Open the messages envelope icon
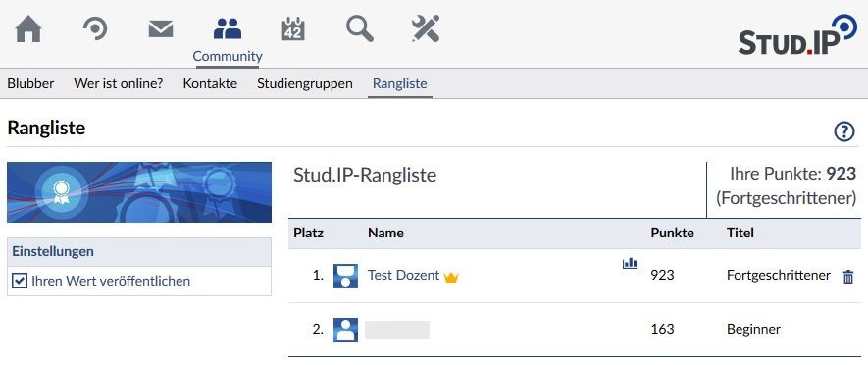 tap(161, 28)
